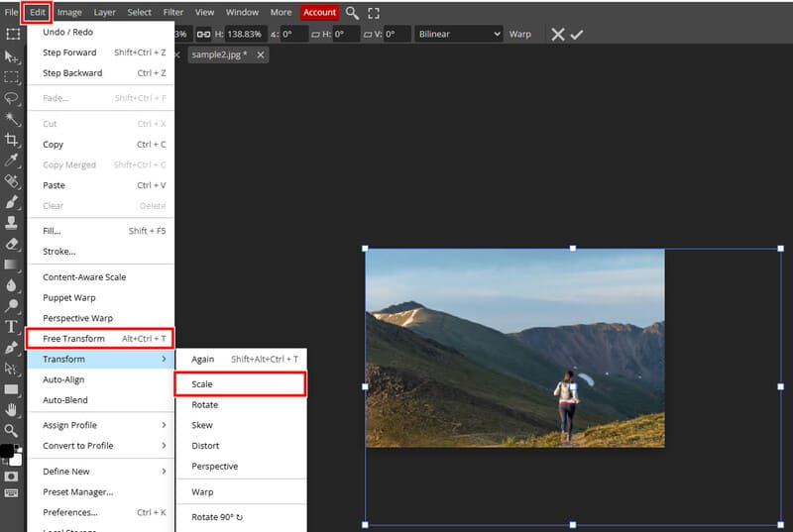793x532 pixels.
Task: Select the Brush tool
Action: coord(11,202)
